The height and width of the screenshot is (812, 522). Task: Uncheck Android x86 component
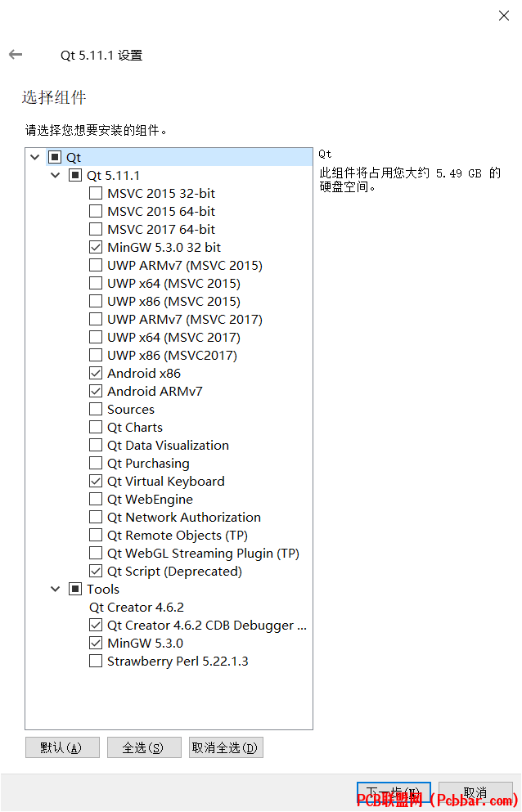96,373
